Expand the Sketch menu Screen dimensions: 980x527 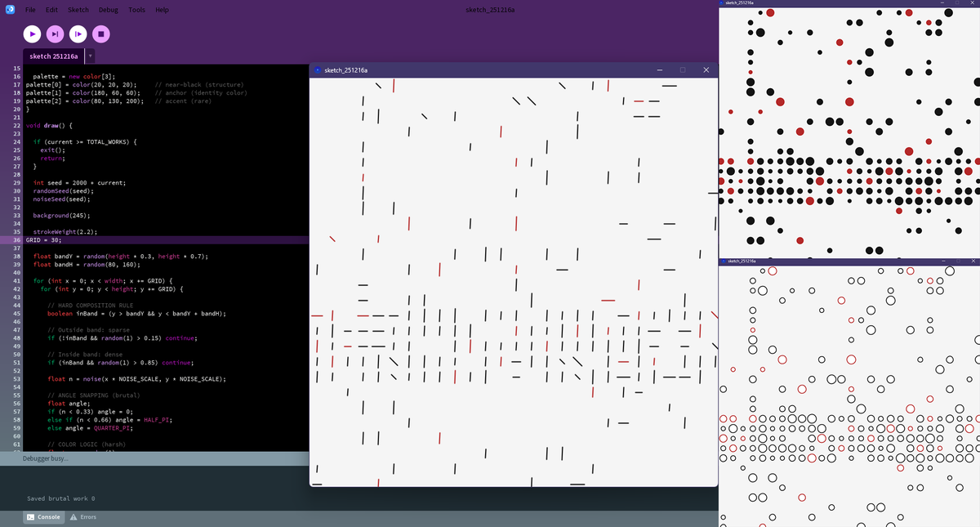[78, 10]
